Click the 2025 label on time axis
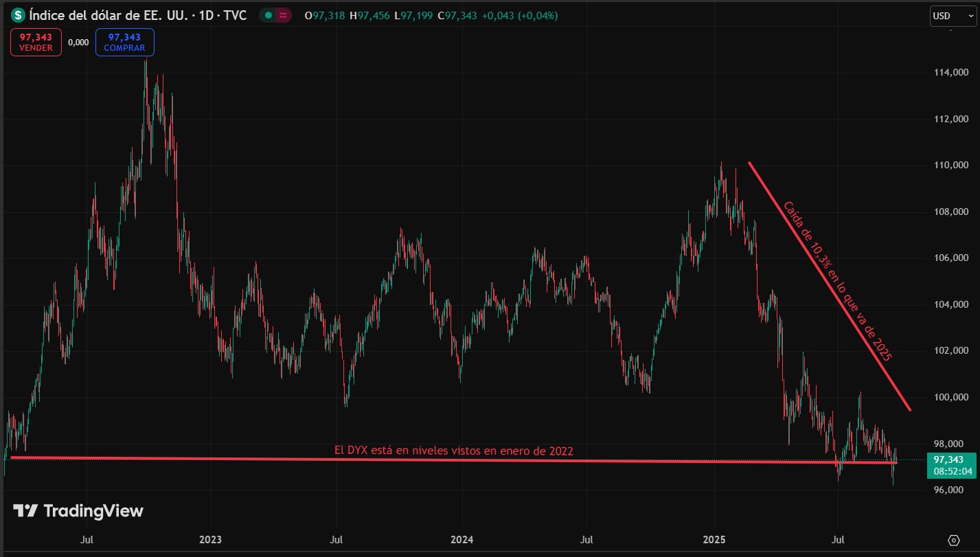The width and height of the screenshot is (980, 557). (714, 539)
